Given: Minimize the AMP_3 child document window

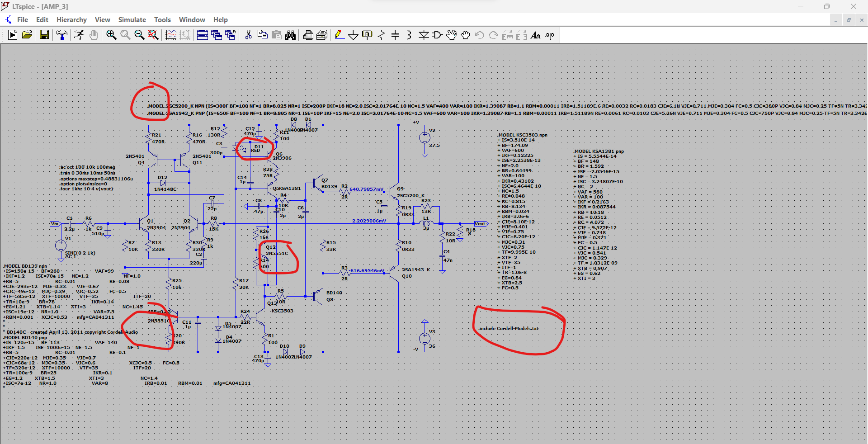Looking at the screenshot, I should (836, 20).
